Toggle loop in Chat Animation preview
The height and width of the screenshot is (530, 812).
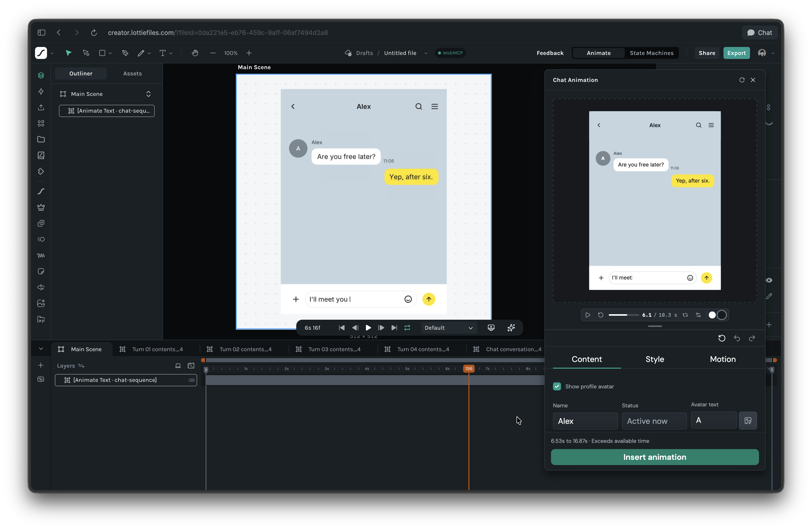(x=685, y=315)
